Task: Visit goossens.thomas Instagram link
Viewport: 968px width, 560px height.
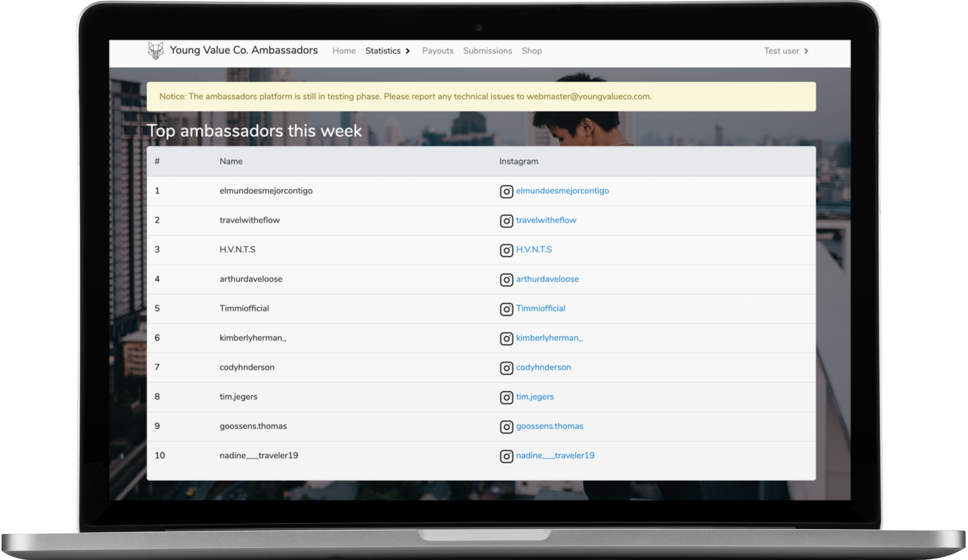Action: (549, 426)
